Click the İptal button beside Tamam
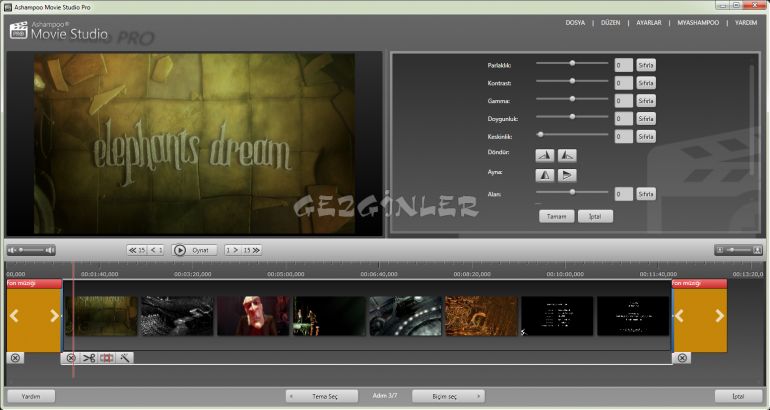This screenshot has width=770, height=410. tap(595, 217)
